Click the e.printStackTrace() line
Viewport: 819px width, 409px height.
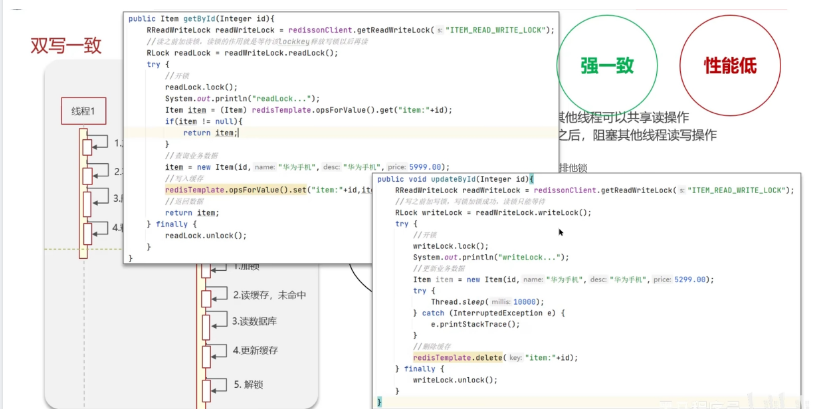[x=476, y=324]
